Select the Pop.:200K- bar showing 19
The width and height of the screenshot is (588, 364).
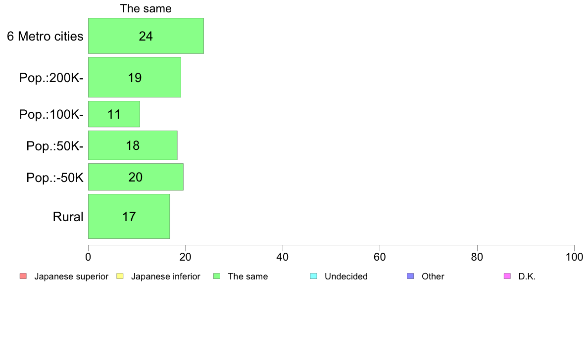(x=135, y=77)
